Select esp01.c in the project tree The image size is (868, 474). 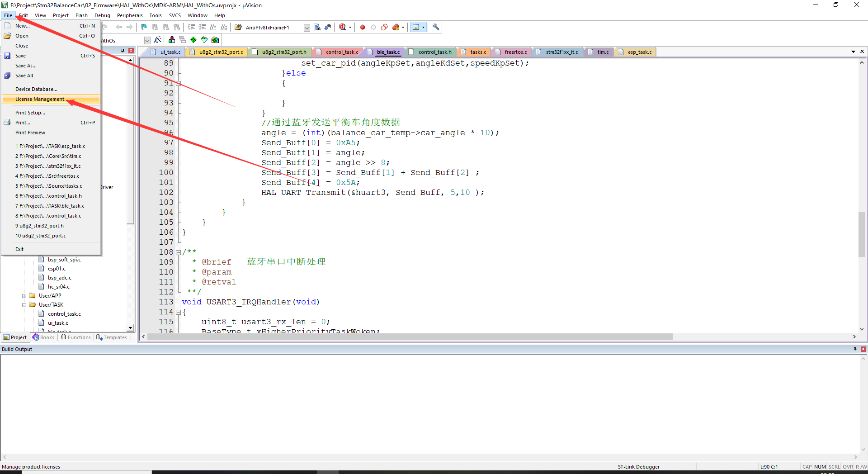(57, 269)
